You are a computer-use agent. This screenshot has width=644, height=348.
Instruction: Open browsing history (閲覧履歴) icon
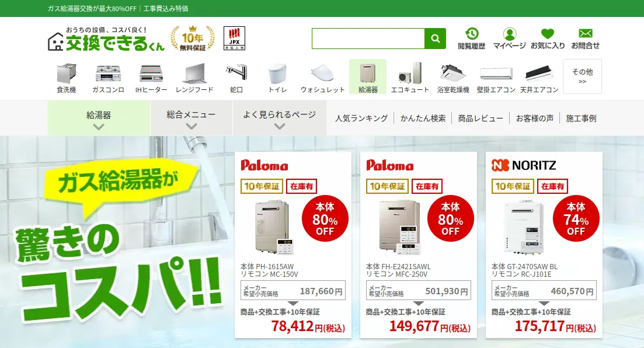click(472, 39)
